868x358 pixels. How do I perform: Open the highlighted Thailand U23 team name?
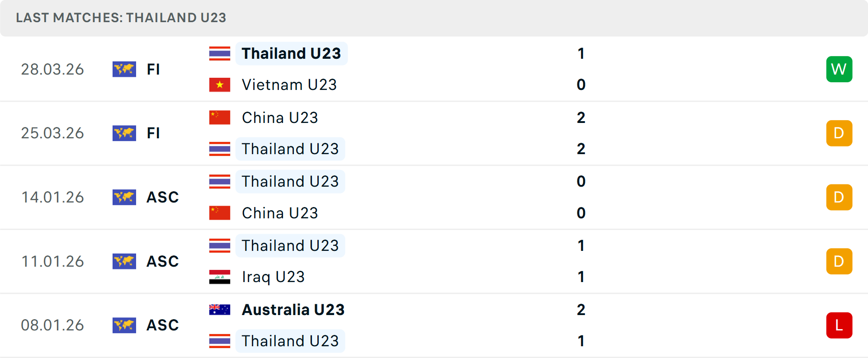pyautogui.click(x=291, y=53)
